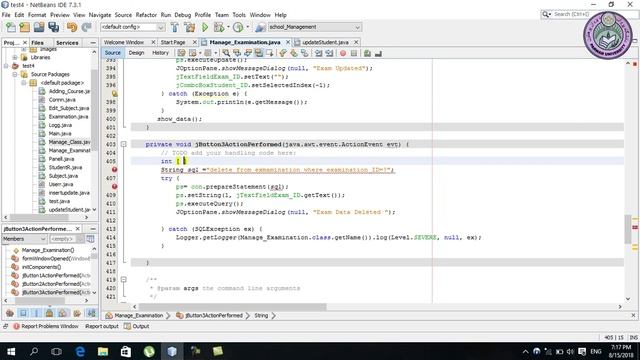The height and width of the screenshot is (360, 640).
Task: Click the Comment code editor icon
Action: click(x=367, y=53)
